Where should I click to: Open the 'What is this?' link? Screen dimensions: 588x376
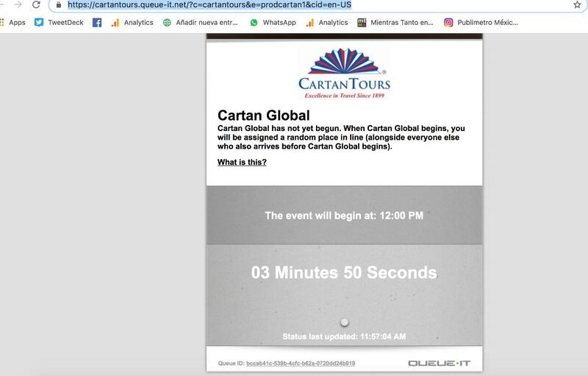242,162
